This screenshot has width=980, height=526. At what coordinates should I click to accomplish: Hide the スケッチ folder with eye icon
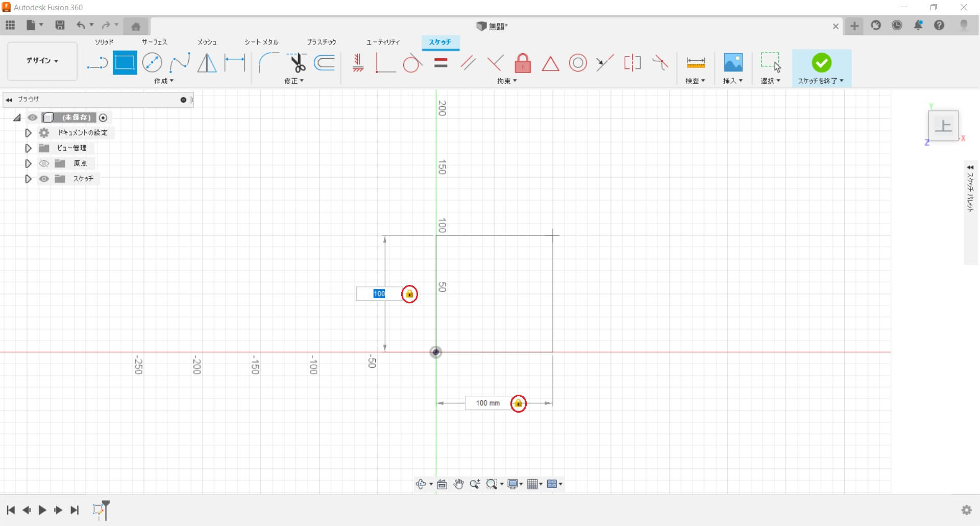click(x=44, y=179)
